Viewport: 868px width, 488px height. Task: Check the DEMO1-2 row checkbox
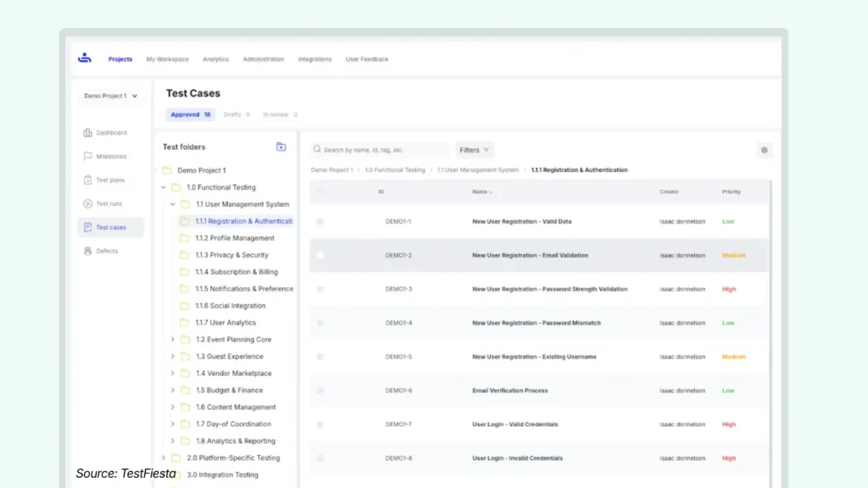(x=320, y=255)
